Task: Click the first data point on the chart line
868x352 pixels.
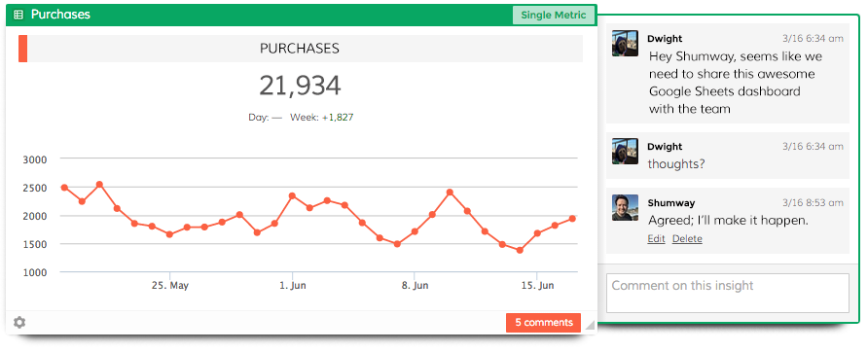Action: tap(64, 188)
